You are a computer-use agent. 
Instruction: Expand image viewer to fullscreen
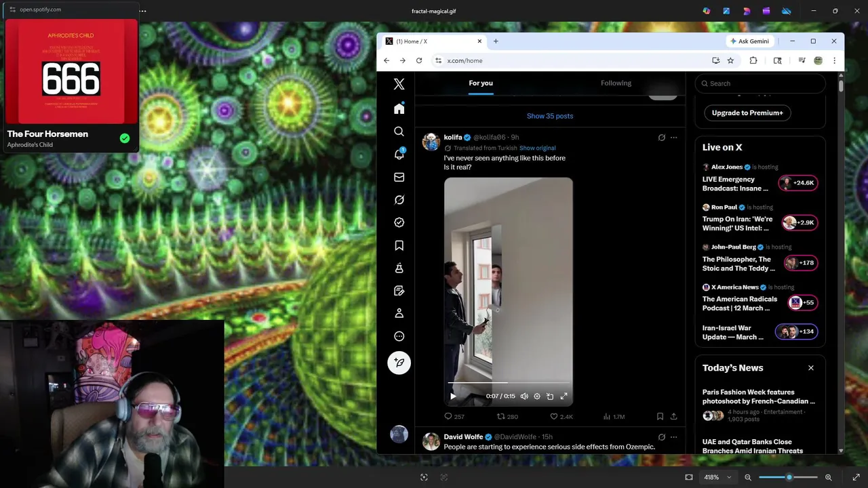pyautogui.click(x=856, y=477)
